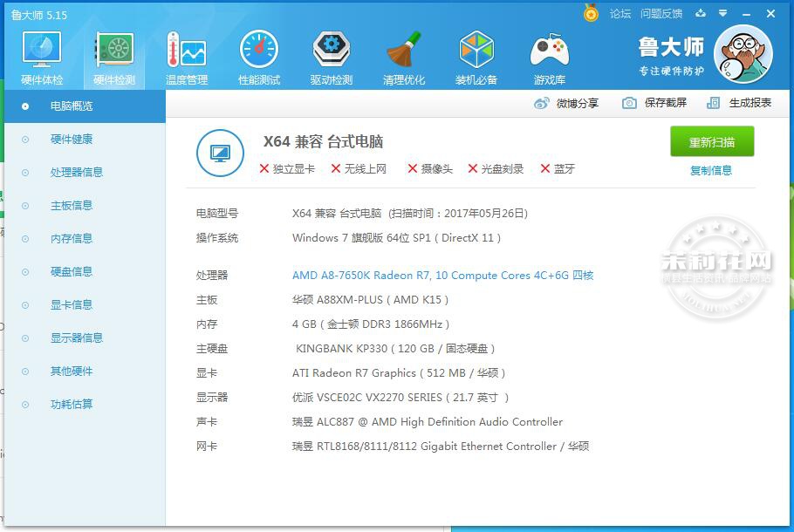The height and width of the screenshot is (532, 794).
Task: Click the 复制信息 copy info link
Action: point(711,171)
